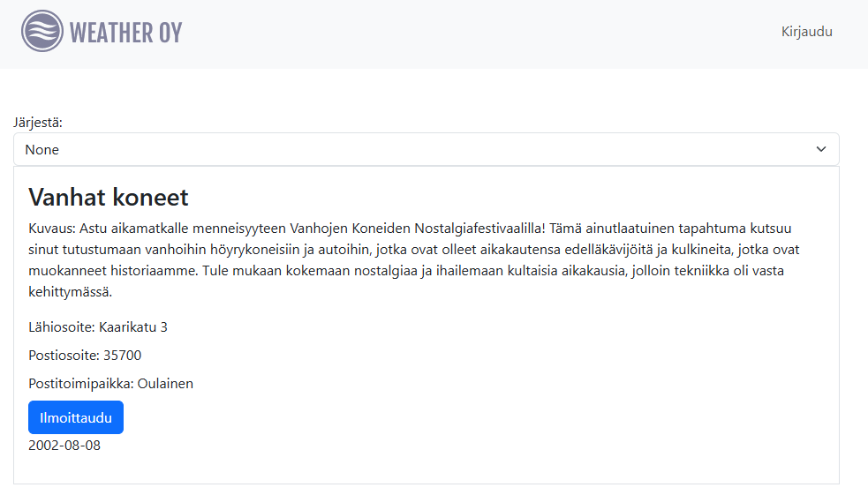Click the Vanhat koneet event heading
868x495 pixels.
[109, 197]
